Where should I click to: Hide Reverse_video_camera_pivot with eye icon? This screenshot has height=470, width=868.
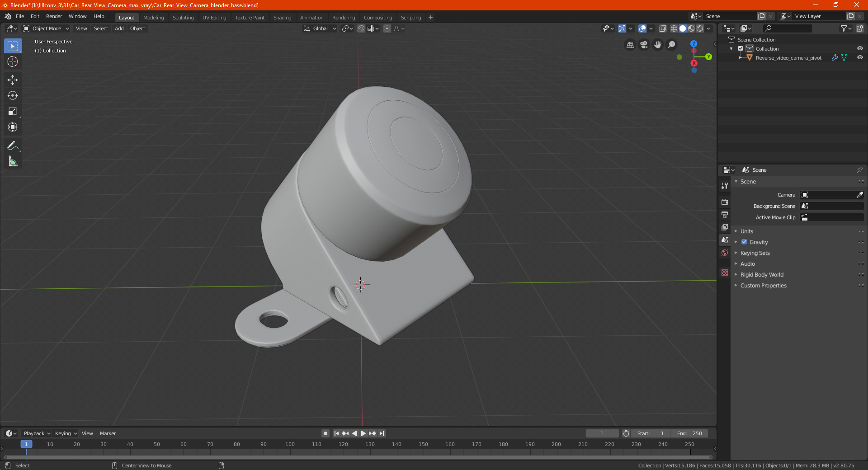(860, 58)
